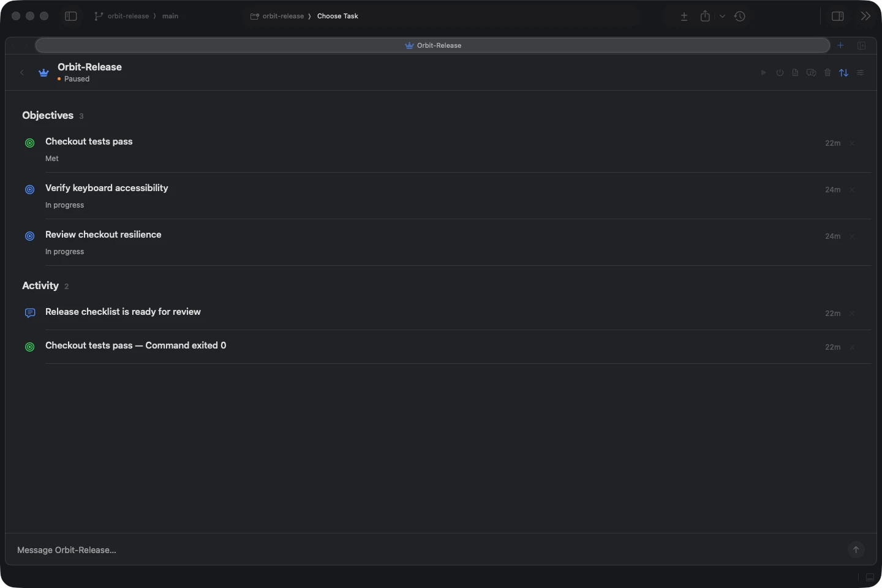This screenshot has height=588, width=882.
Task: Remove the Review checkout resilience row
Action: click(x=852, y=236)
